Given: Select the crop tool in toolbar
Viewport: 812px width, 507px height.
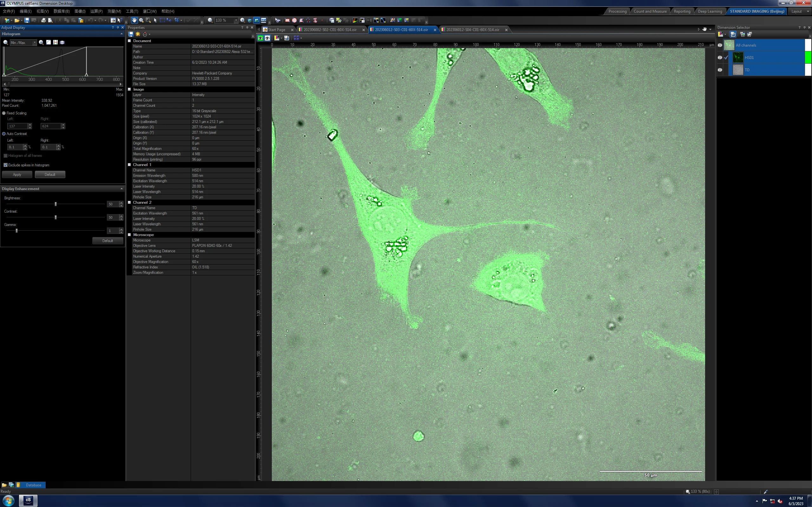Looking at the screenshot, I should (176, 20).
